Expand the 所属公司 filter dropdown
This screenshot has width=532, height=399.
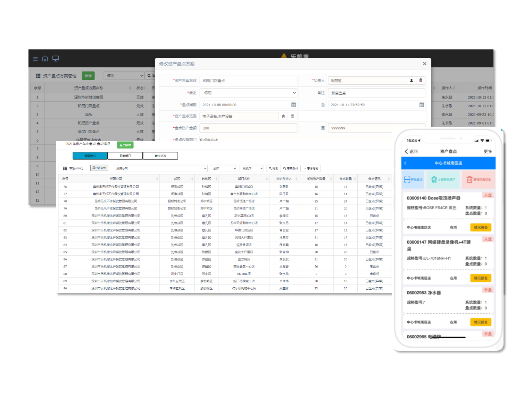tap(160, 169)
